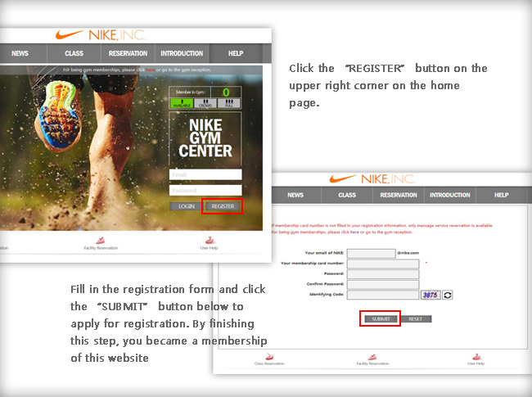Click the Password login field
Viewport: 532px width, 397px height.
click(205, 191)
